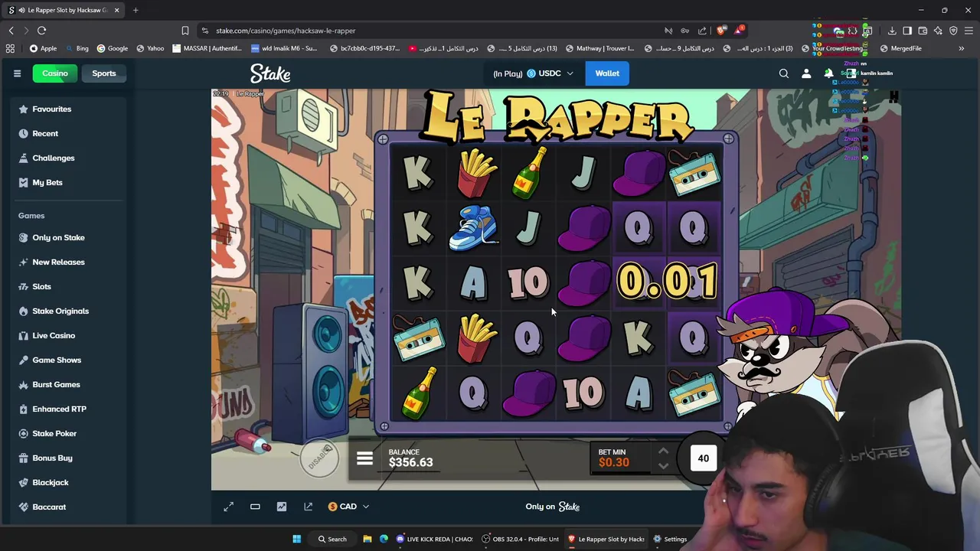The height and width of the screenshot is (551, 980).
Task: Open the Google bookmark
Action: [x=112, y=48]
